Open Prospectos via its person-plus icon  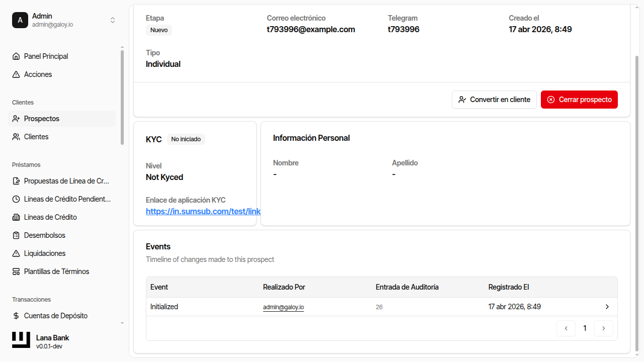pos(16,118)
